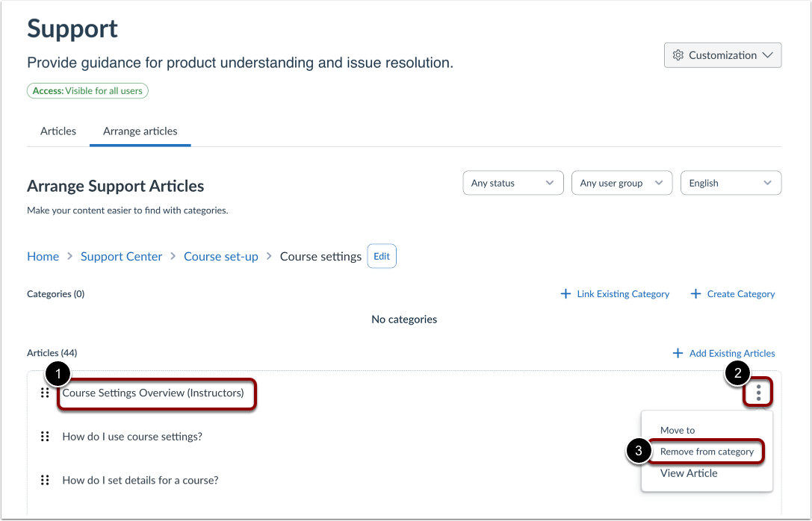Screen dimensions: 812x521
Task: Select the Arrange articles tab
Action: click(140, 131)
